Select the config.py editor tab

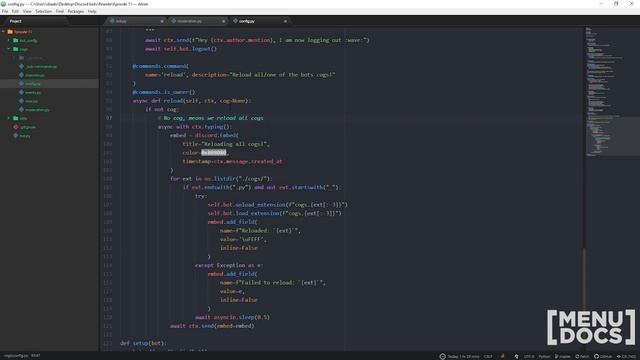pyautogui.click(x=260, y=21)
